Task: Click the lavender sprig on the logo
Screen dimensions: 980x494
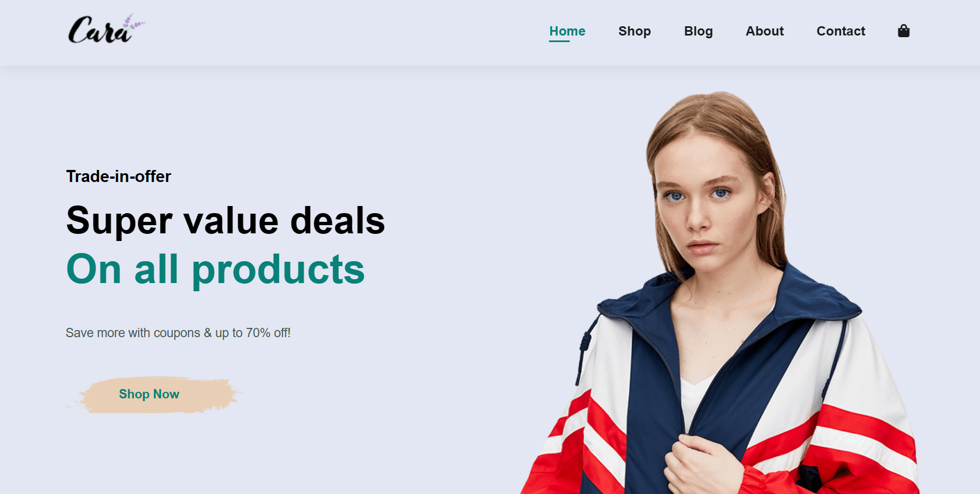Action: pyautogui.click(x=133, y=23)
